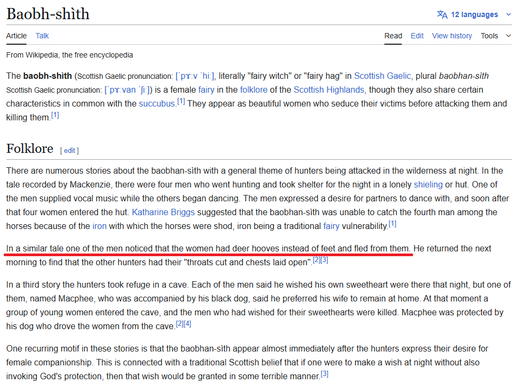Click the bold baobh-shith term
Screen dimensions: 532x392
tap(47, 76)
